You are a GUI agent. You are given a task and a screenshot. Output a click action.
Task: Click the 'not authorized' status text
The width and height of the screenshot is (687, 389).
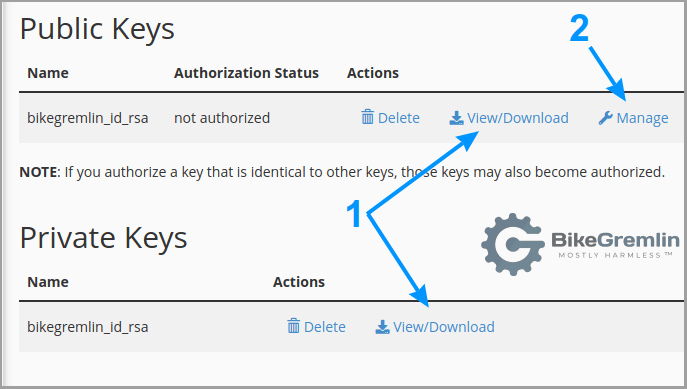click(x=222, y=118)
